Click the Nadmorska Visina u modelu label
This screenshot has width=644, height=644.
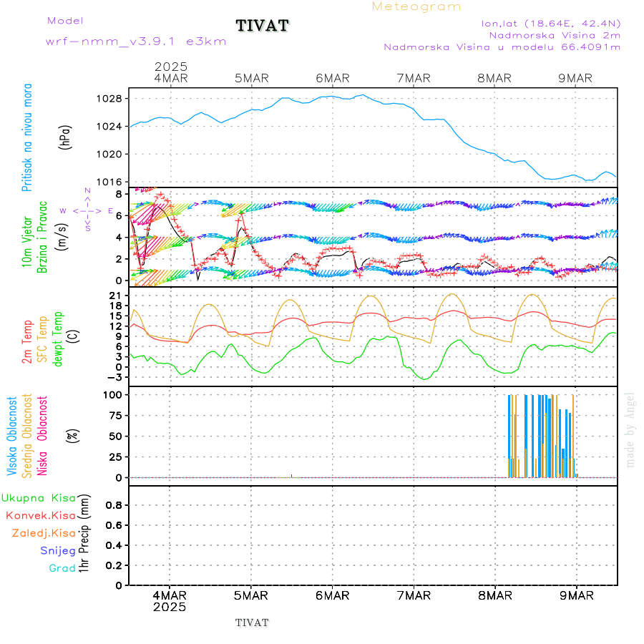(502, 47)
